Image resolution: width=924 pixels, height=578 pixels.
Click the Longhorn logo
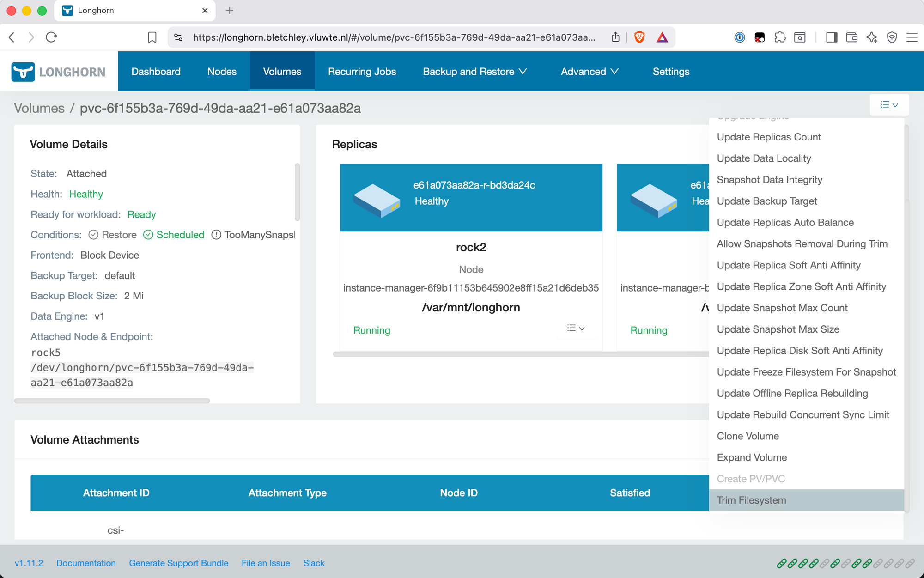point(58,72)
